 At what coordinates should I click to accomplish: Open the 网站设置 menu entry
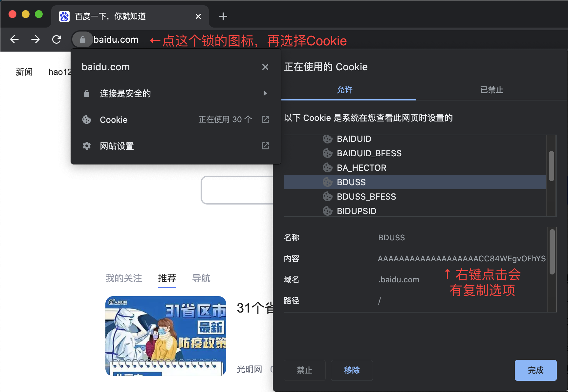click(x=176, y=146)
